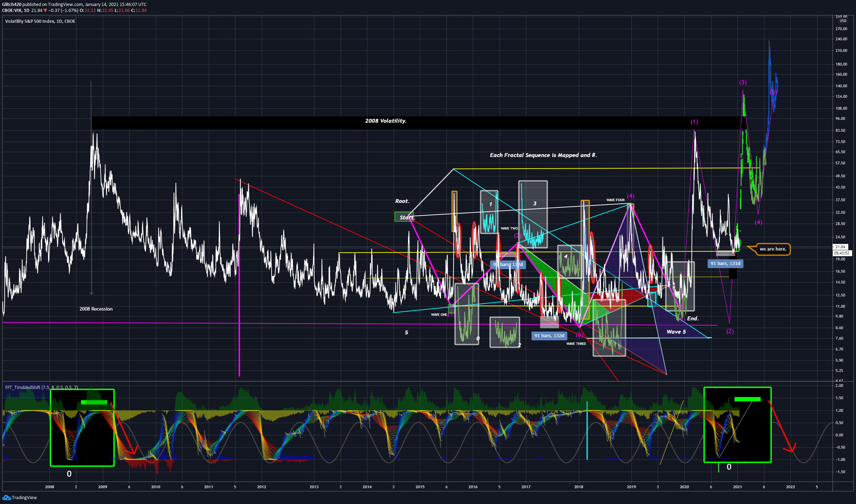This screenshot has width=856, height=504.
Task: Click the bar countdown 05:43:53 tag
Action: pyautogui.click(x=842, y=253)
